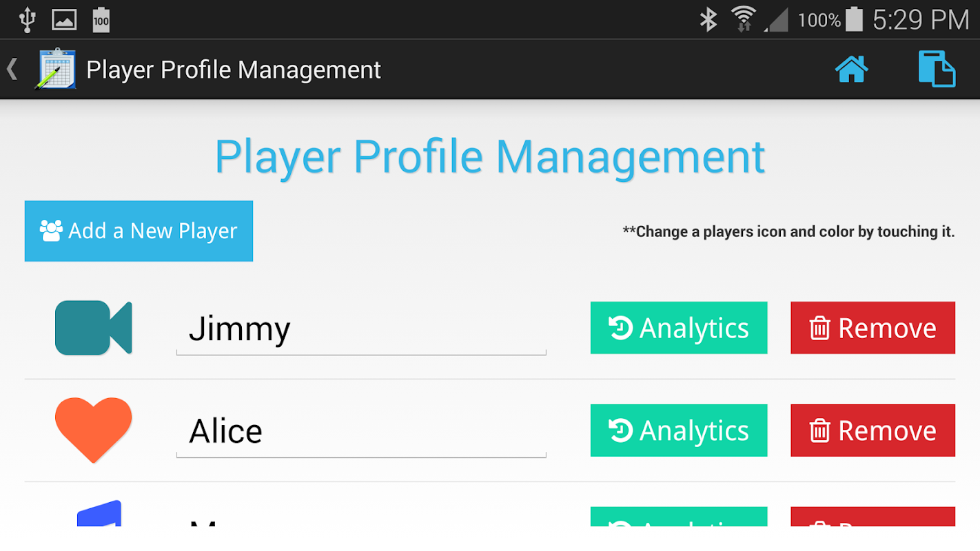Open the picture notification icon in status bar
The image size is (980, 551).
pos(64,19)
